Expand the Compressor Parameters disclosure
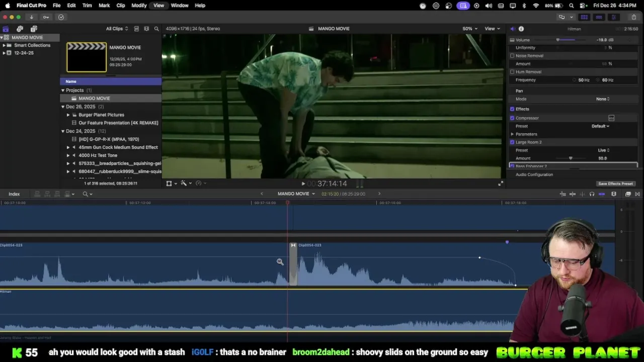This screenshot has height=362, width=644. coord(512,134)
